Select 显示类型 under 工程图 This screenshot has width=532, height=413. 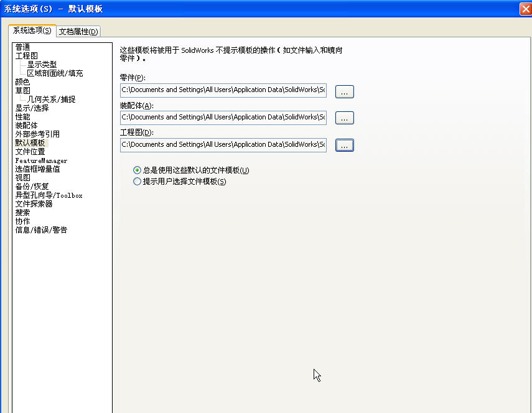point(42,65)
